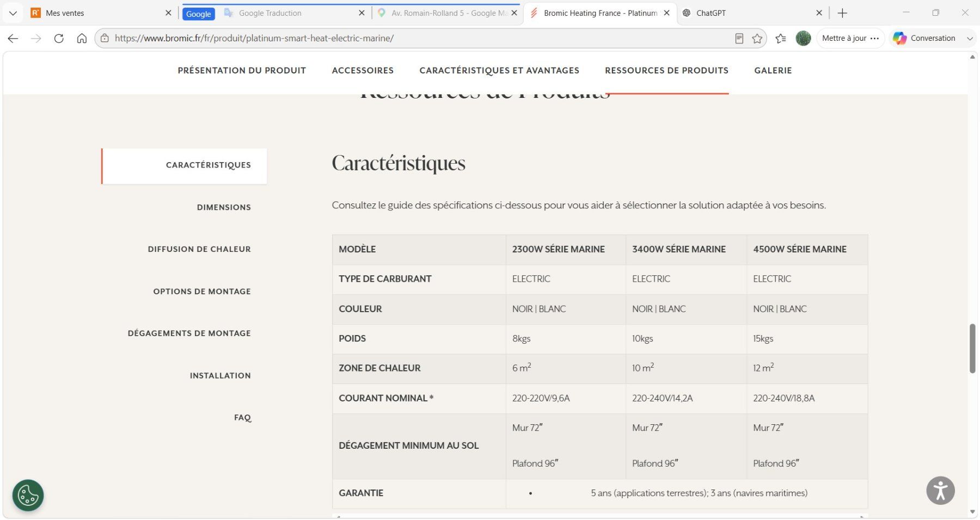Expand the tab search chevron
Image resolution: width=980 pixels, height=520 pixels.
click(x=13, y=13)
